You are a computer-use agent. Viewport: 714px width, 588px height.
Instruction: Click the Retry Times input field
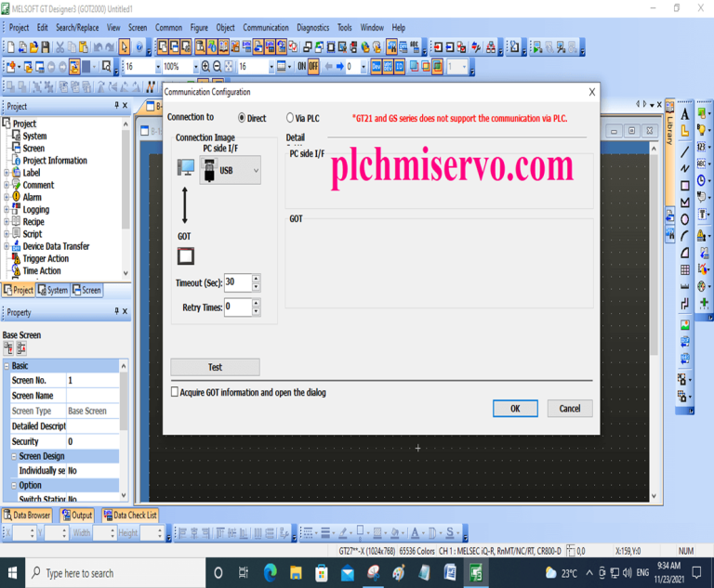[238, 307]
